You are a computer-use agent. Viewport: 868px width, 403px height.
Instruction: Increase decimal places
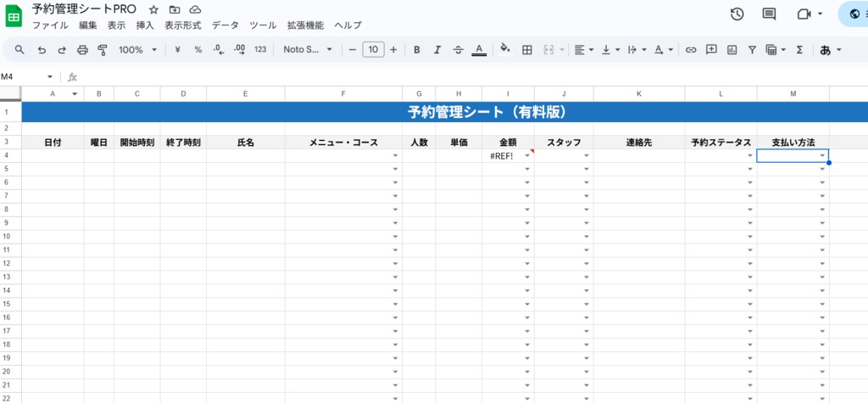tap(240, 50)
